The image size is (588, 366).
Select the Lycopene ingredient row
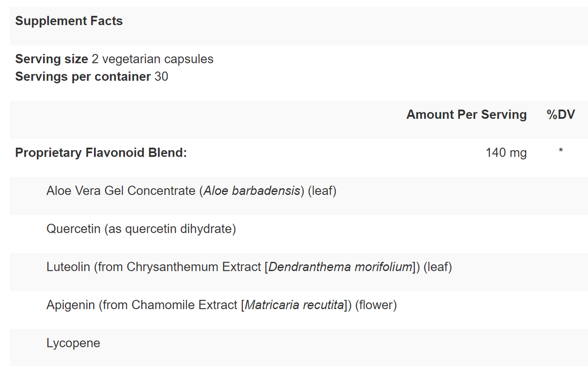[x=73, y=343]
